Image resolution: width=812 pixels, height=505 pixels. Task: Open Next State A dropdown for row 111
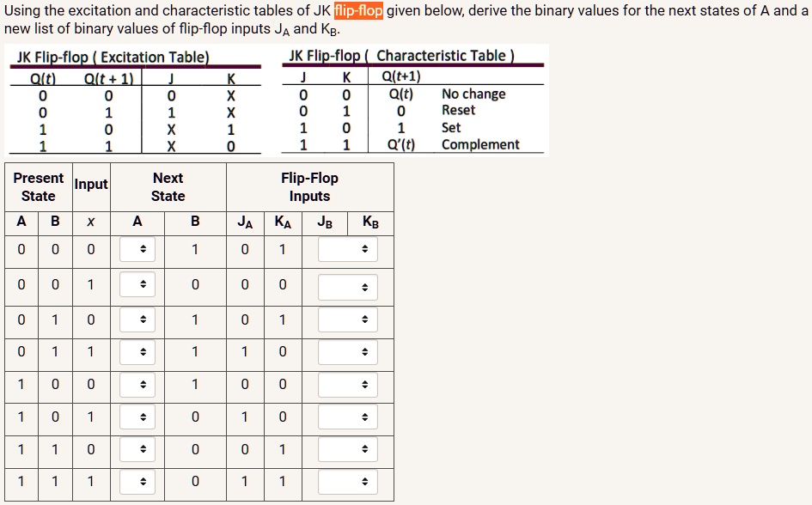point(137,482)
